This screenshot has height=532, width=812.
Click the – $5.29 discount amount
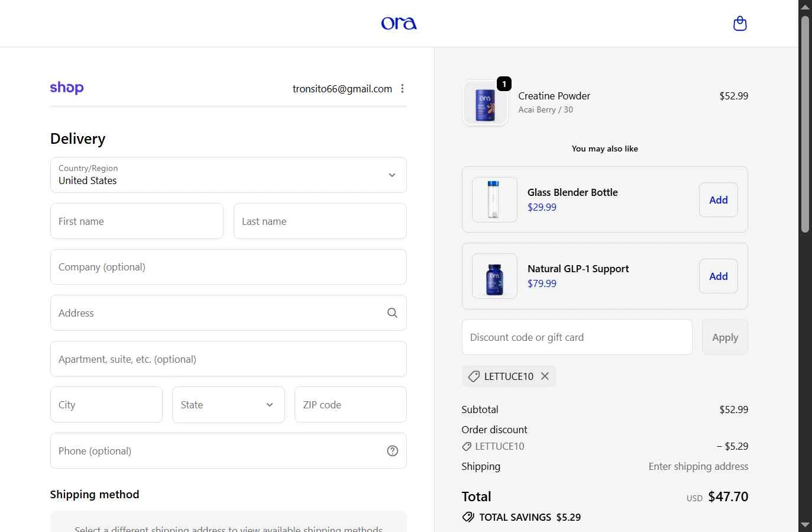point(732,446)
